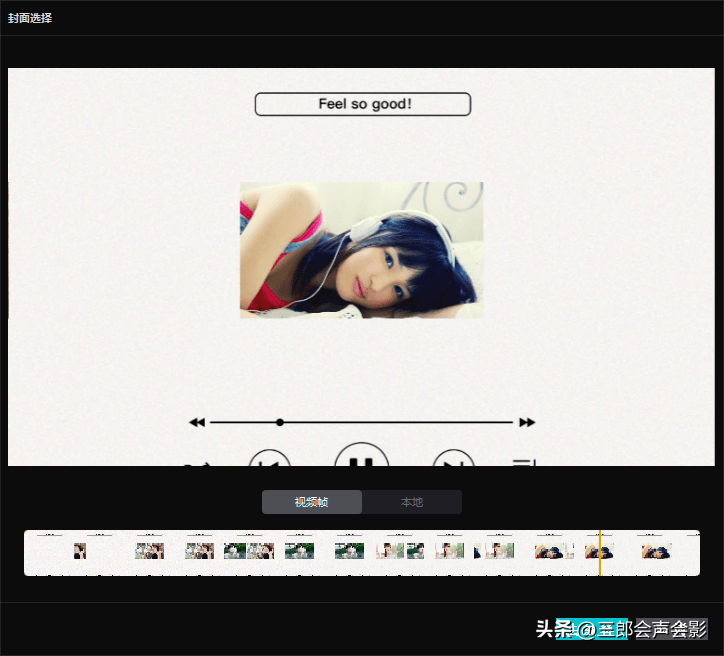Click the fast-forward double-arrow icon
The image size is (724, 656).
click(x=527, y=423)
